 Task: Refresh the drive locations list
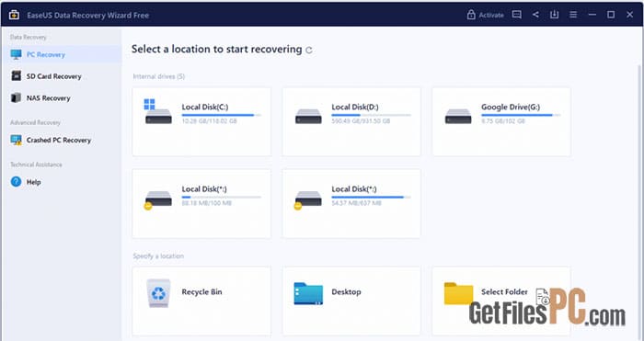(x=309, y=50)
